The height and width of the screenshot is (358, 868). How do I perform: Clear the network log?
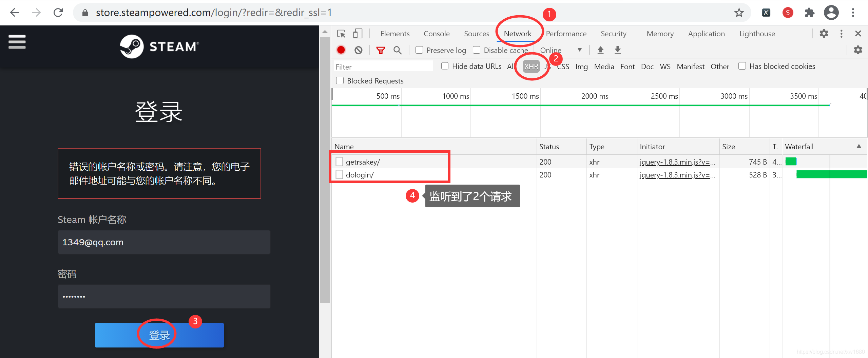coord(358,50)
